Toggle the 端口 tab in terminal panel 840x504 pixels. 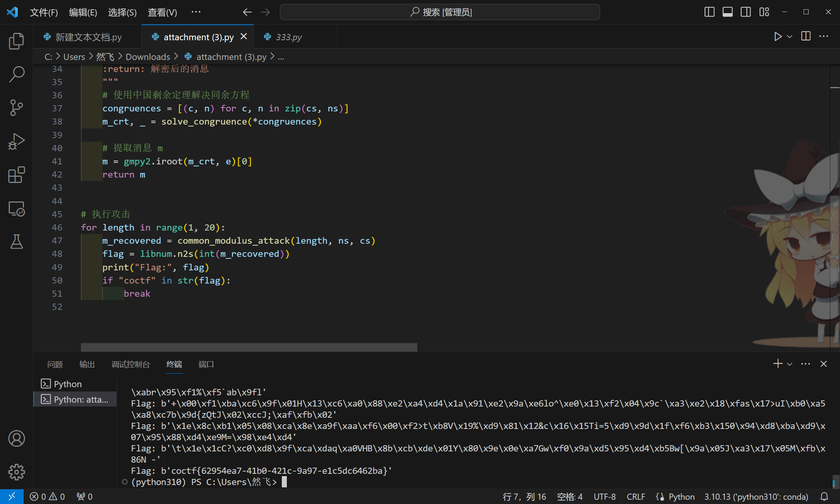click(x=206, y=364)
